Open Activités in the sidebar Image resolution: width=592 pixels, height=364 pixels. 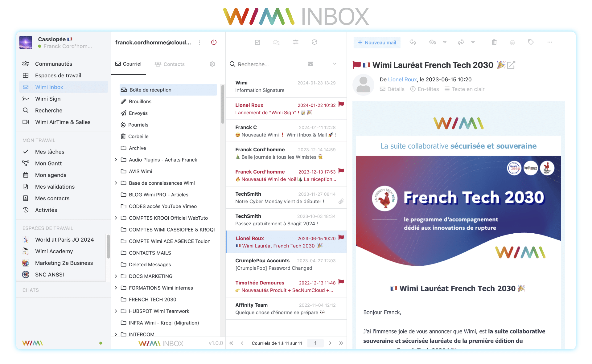(x=64, y=210)
